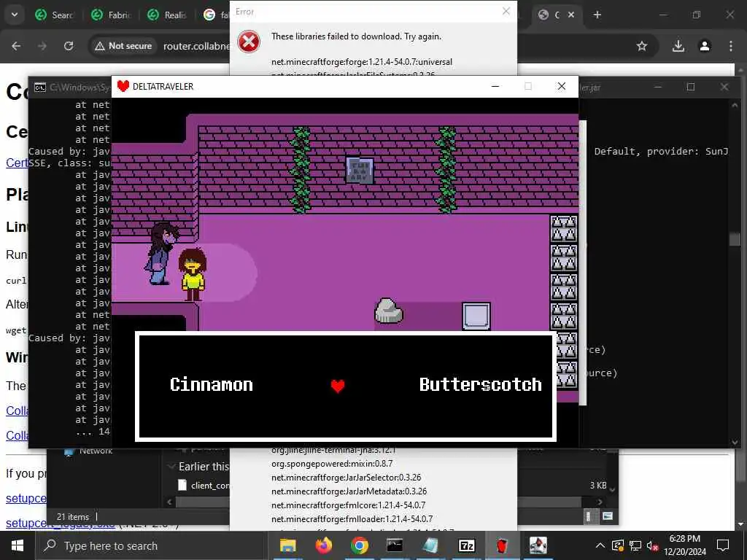Click File Explorer horizontal scrollbar right arrow
The height and width of the screenshot is (560, 747).
(x=600, y=502)
